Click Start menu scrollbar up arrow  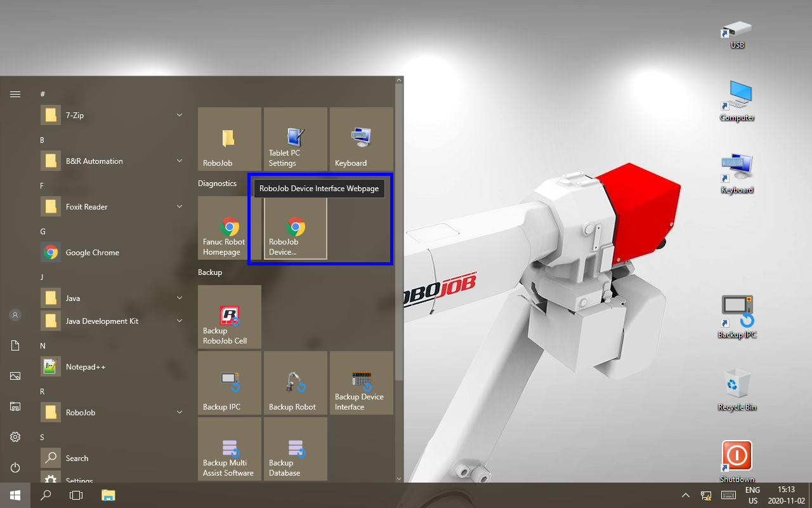(x=399, y=81)
